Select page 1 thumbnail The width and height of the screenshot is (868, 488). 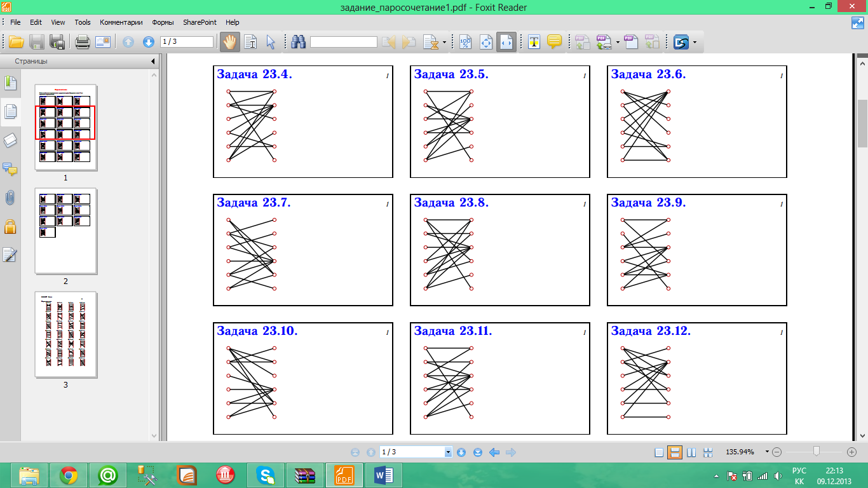point(65,127)
